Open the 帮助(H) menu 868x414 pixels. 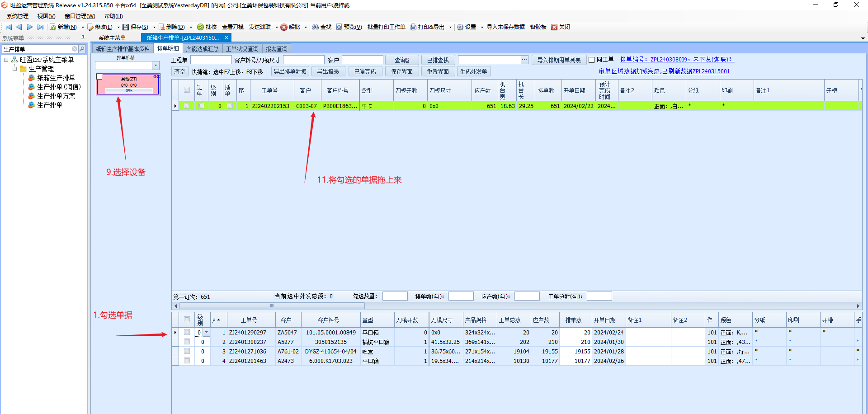[x=113, y=16]
